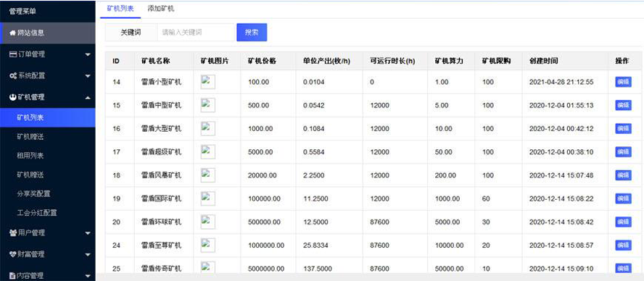Click the blue 搜索 button
The height and width of the screenshot is (281, 644).
point(252,33)
